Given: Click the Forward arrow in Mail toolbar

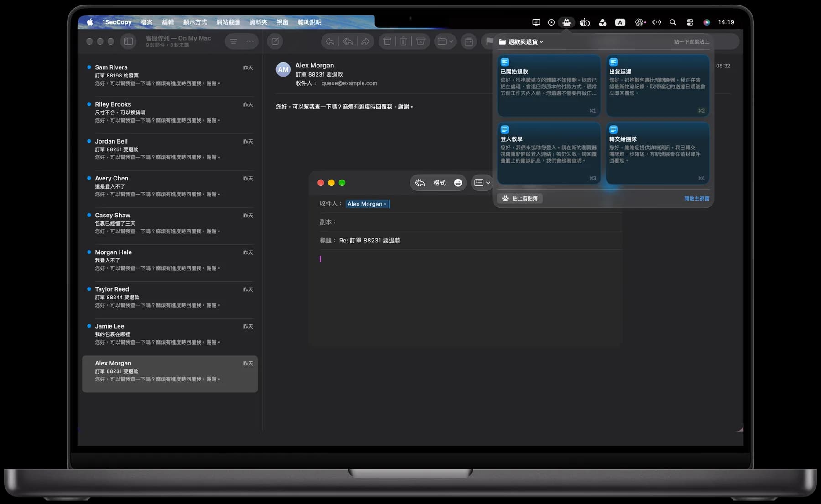Looking at the screenshot, I should pos(365,41).
